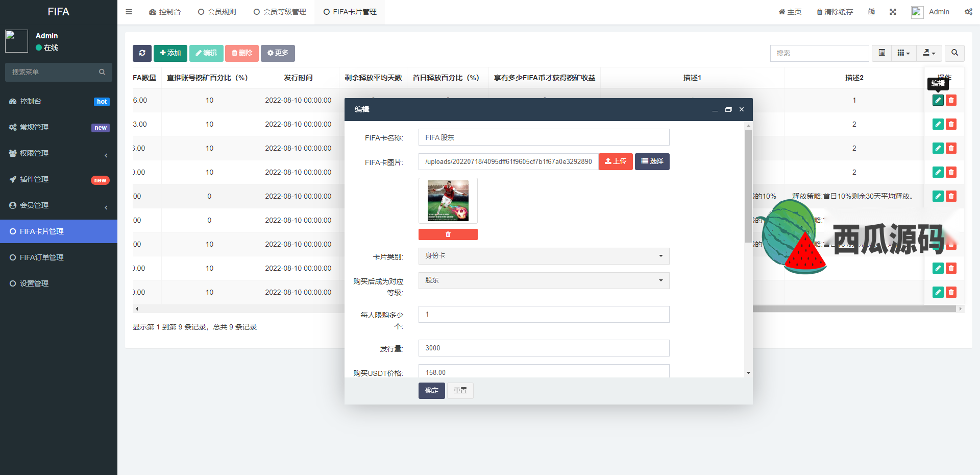Select FIFA卡片管理 top tab
Viewport: 980px width, 475px height.
pyautogui.click(x=350, y=12)
